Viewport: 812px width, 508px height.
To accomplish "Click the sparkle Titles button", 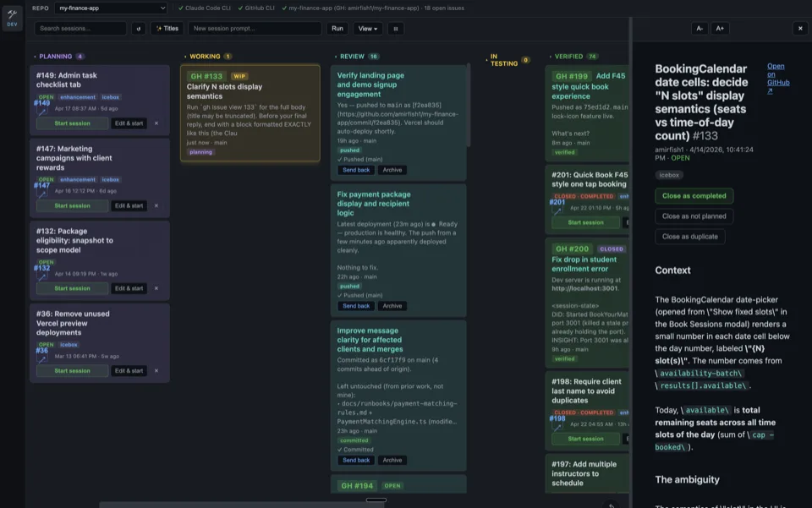I will [167, 29].
